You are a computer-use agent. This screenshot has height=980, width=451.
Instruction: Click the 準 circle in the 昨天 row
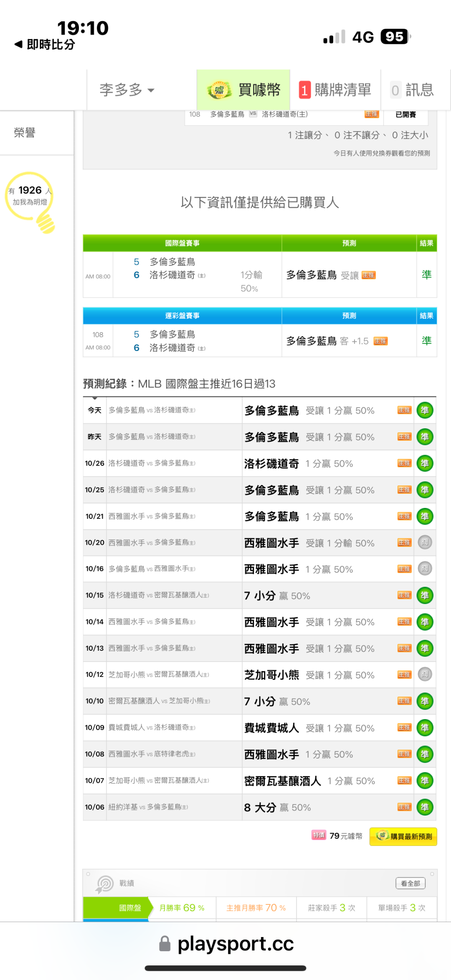click(425, 437)
